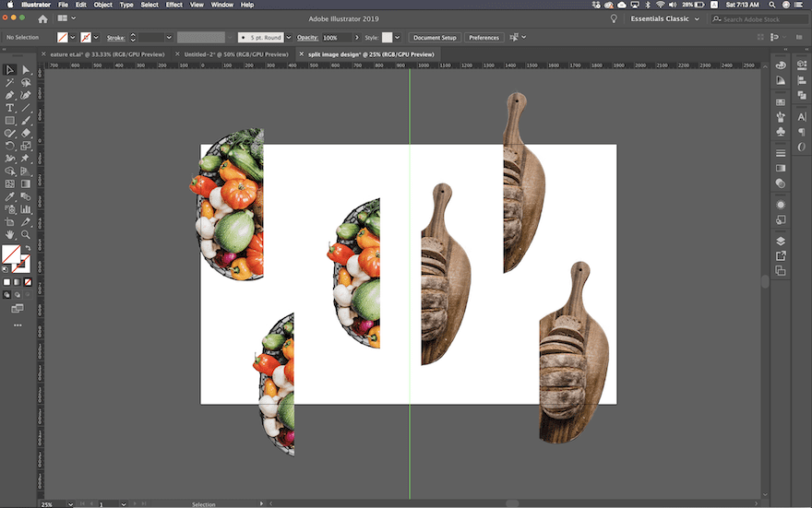Open the Effect menu

[x=173, y=5]
